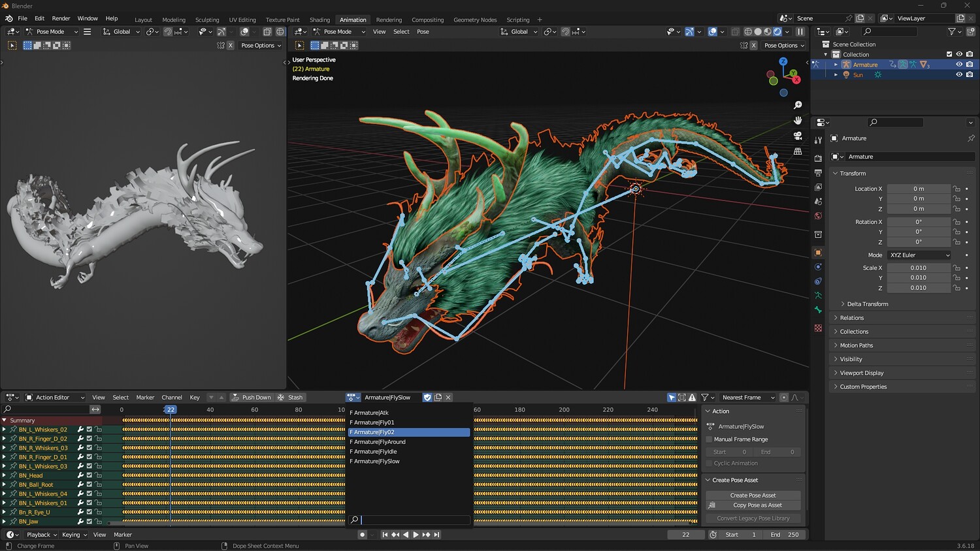This screenshot has width=980, height=551.
Task: Open the Render menu
Action: [61, 18]
